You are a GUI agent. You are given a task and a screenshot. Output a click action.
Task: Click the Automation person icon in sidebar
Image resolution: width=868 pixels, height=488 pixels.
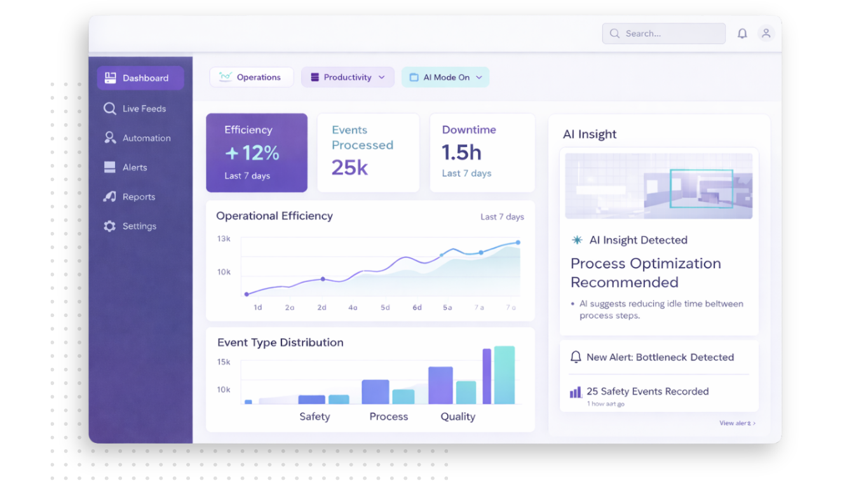(x=109, y=138)
